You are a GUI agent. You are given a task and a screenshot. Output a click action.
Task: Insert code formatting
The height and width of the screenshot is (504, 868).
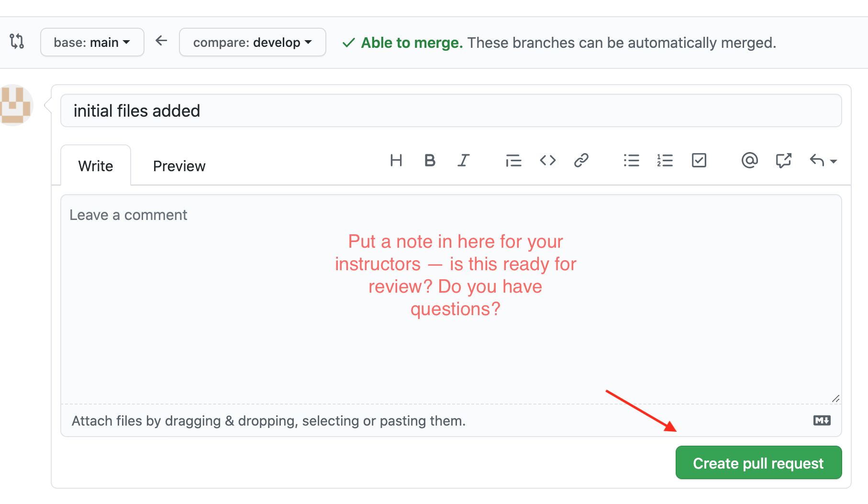click(547, 160)
